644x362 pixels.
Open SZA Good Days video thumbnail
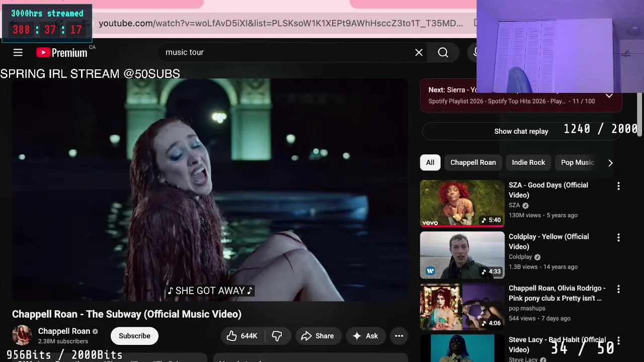[x=462, y=204]
